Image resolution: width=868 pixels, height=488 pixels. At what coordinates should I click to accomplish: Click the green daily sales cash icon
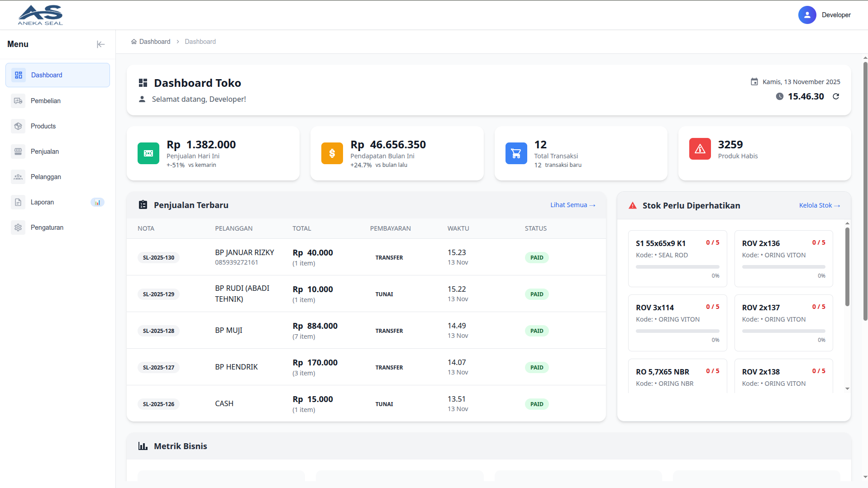[148, 153]
